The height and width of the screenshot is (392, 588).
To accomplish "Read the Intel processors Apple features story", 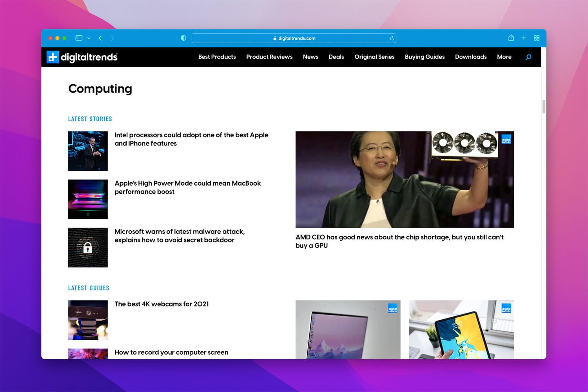I will click(191, 139).
